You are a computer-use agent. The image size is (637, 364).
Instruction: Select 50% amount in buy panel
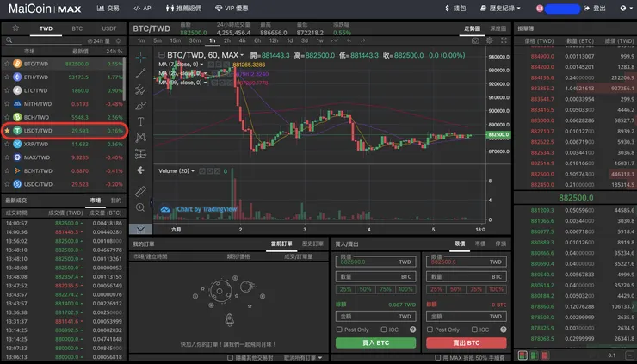[365, 289]
